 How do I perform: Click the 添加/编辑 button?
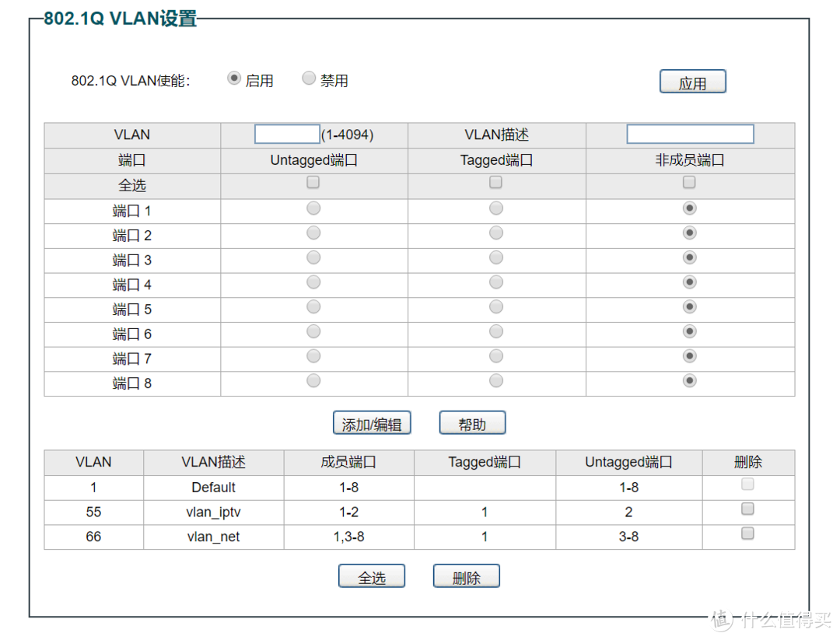pyautogui.click(x=372, y=423)
